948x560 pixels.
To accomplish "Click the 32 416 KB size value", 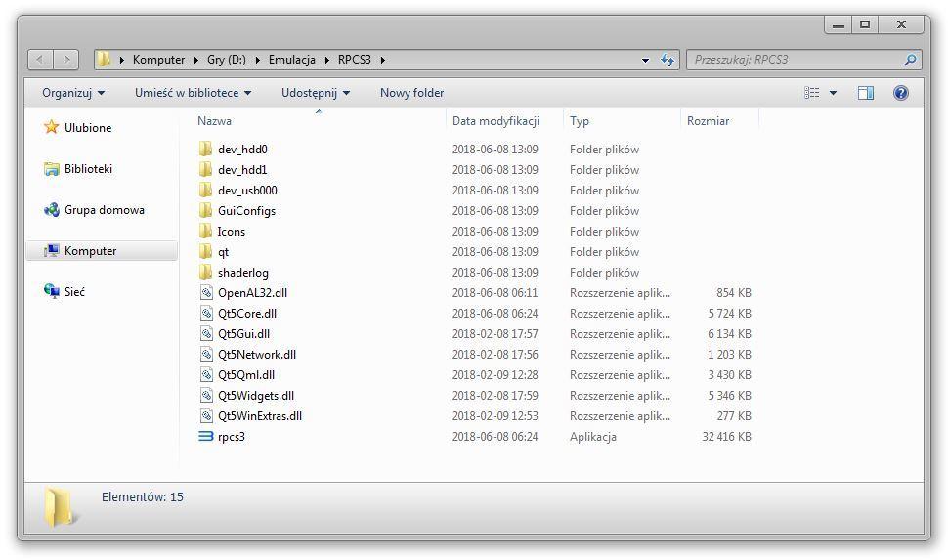I will tap(726, 437).
